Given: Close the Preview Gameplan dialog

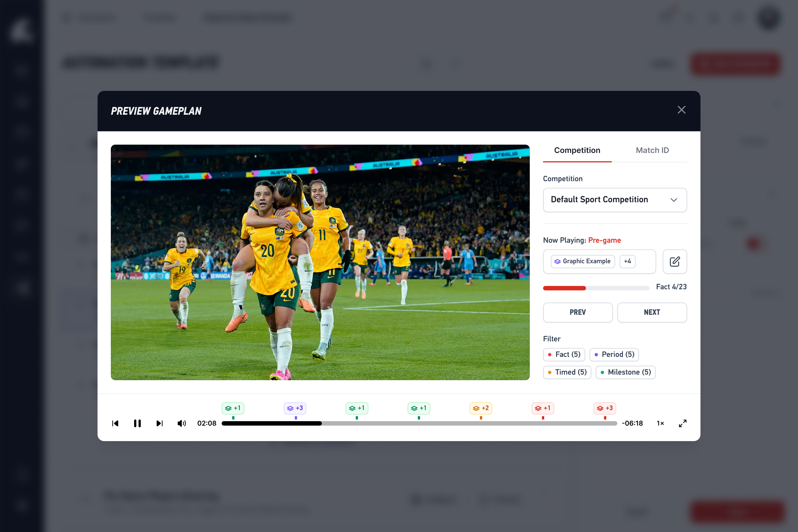Looking at the screenshot, I should point(681,110).
